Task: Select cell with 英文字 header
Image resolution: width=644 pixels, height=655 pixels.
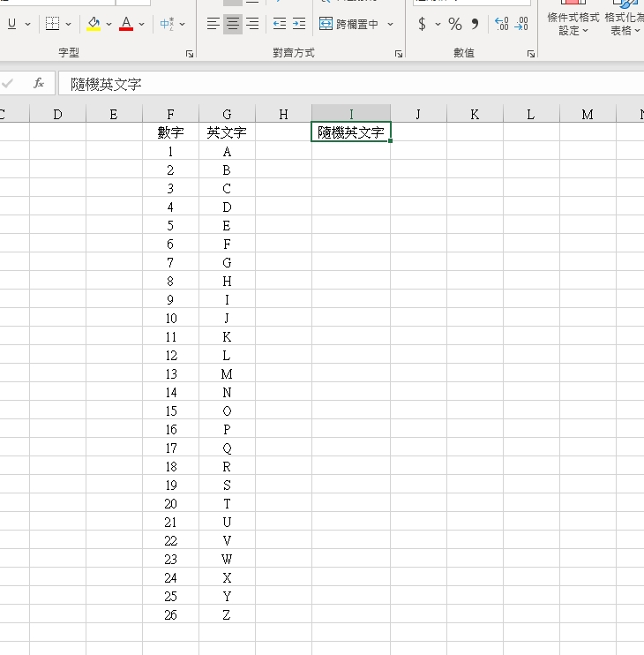Action: (x=227, y=132)
